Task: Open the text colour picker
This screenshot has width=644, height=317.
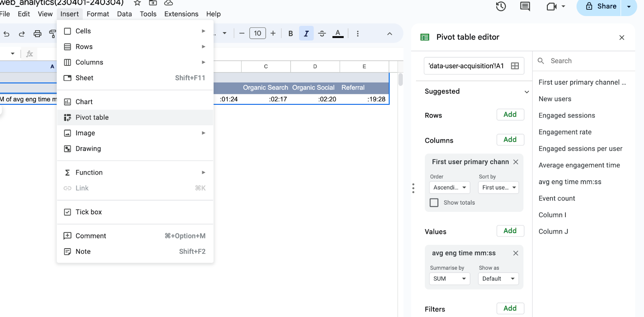Action: (338, 34)
